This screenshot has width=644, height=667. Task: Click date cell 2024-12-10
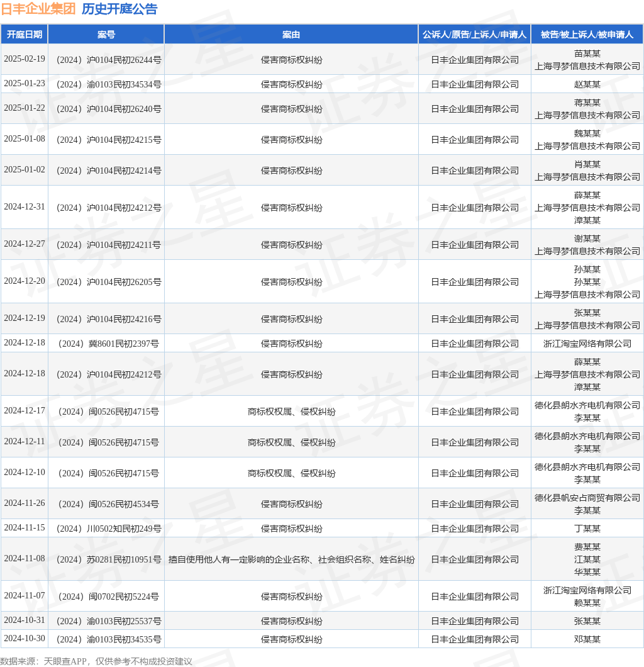[25, 472]
